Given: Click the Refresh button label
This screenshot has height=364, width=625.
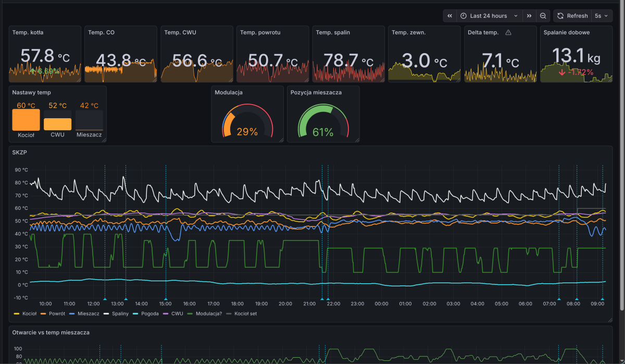Looking at the screenshot, I should (577, 16).
